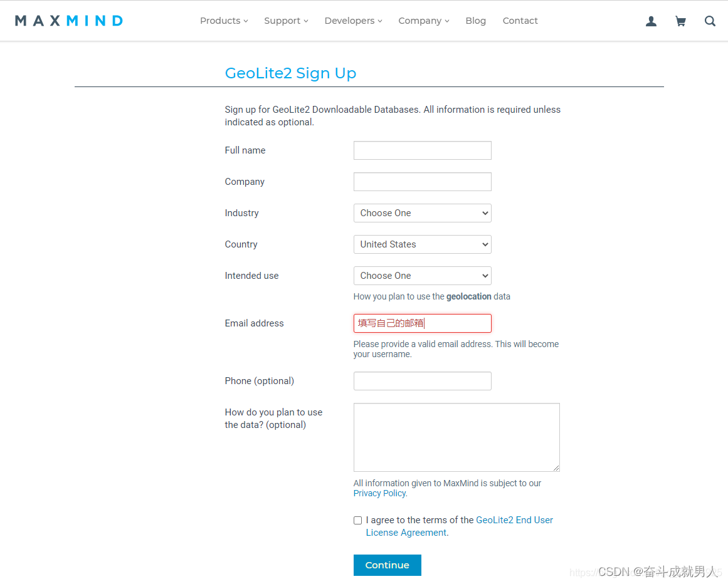Expand the Support menu
The width and height of the screenshot is (728, 584).
tap(285, 21)
